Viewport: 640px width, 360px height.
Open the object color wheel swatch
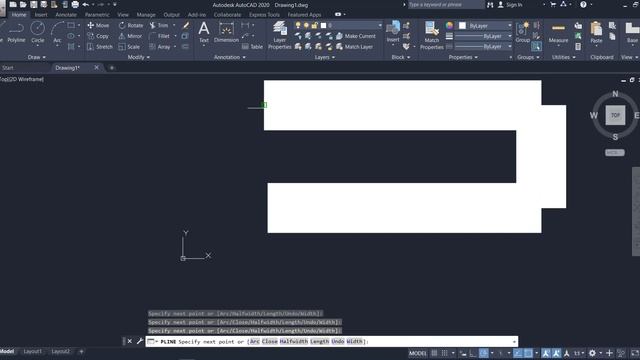[449, 25]
